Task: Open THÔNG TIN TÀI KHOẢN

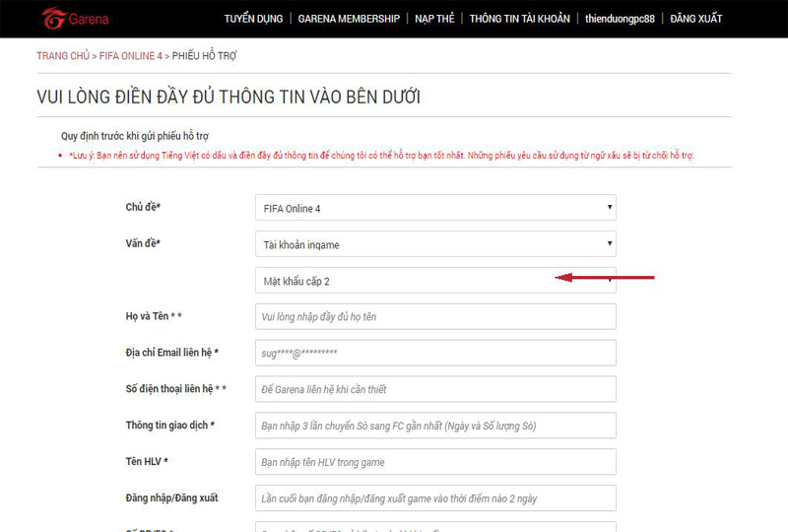Action: pyautogui.click(x=520, y=19)
